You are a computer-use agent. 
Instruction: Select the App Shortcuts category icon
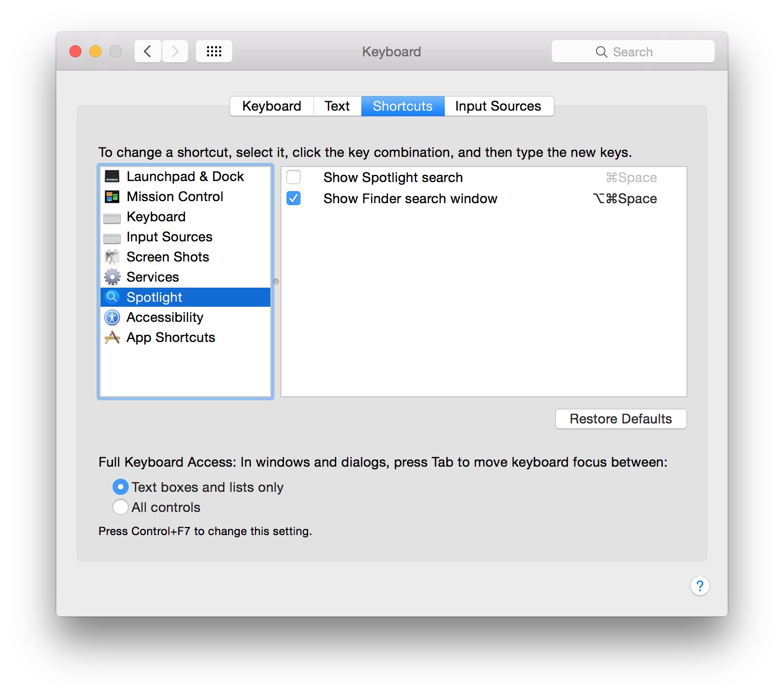[112, 337]
